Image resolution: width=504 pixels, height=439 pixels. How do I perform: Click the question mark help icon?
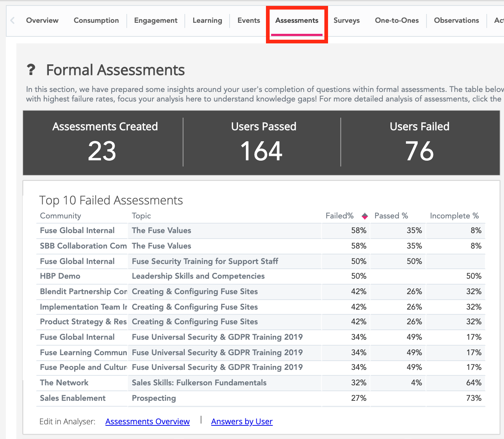(x=31, y=69)
